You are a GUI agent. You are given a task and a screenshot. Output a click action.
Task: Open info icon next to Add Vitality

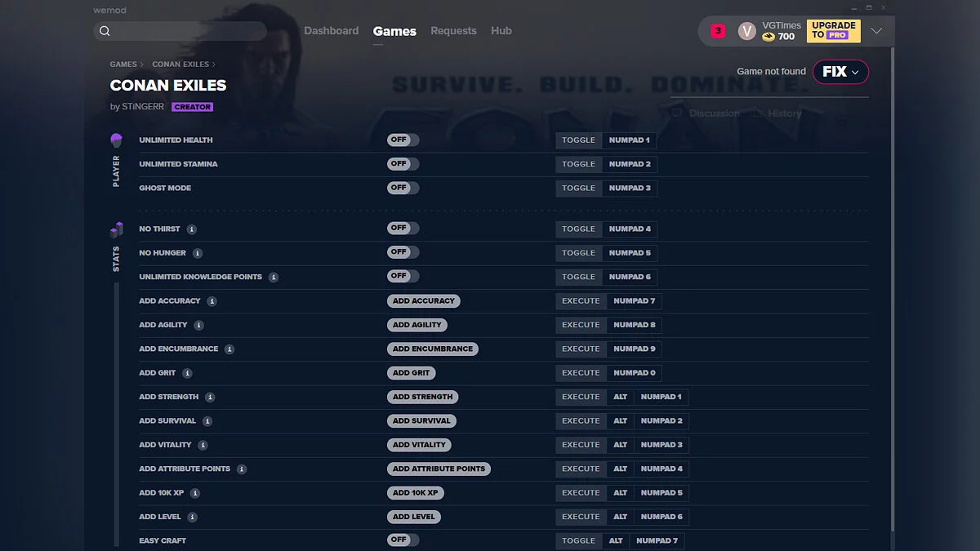tap(203, 445)
